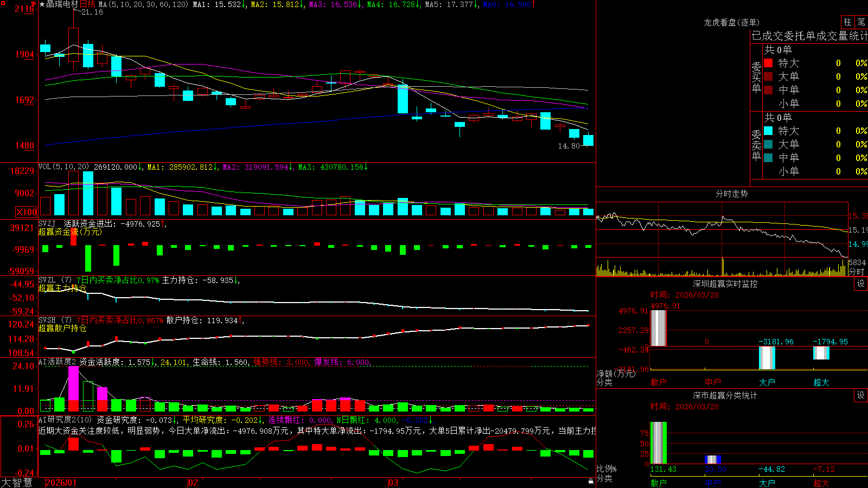Click the 散户 percentage bar showing 131.43
This screenshot has height=488, width=868.
(x=659, y=442)
